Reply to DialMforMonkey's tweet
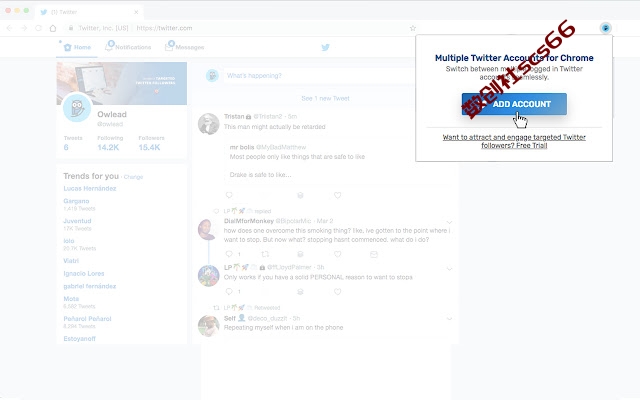This screenshot has height=400, width=640. click(x=229, y=254)
